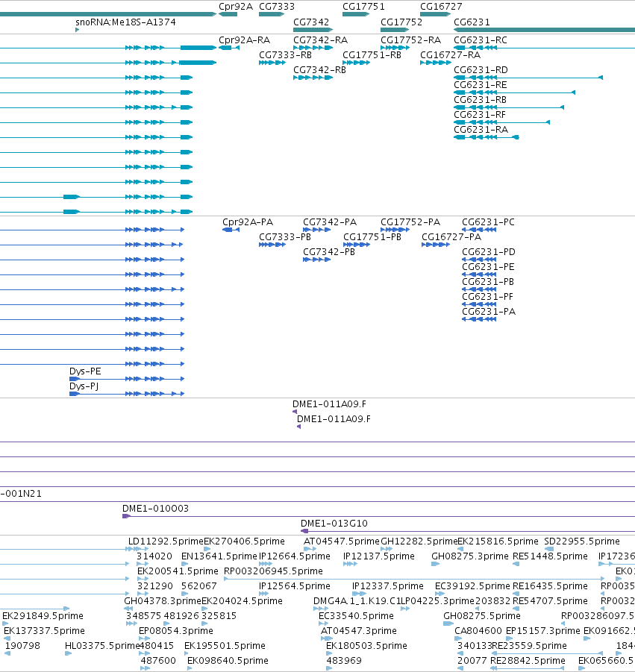Click EST label AT04547.3prime

click(358, 631)
